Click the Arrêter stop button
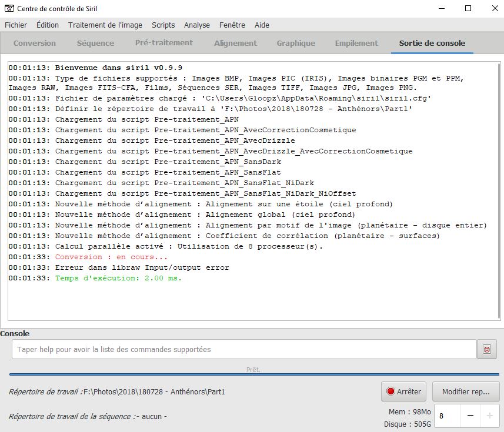The image size is (504, 432). point(403,391)
